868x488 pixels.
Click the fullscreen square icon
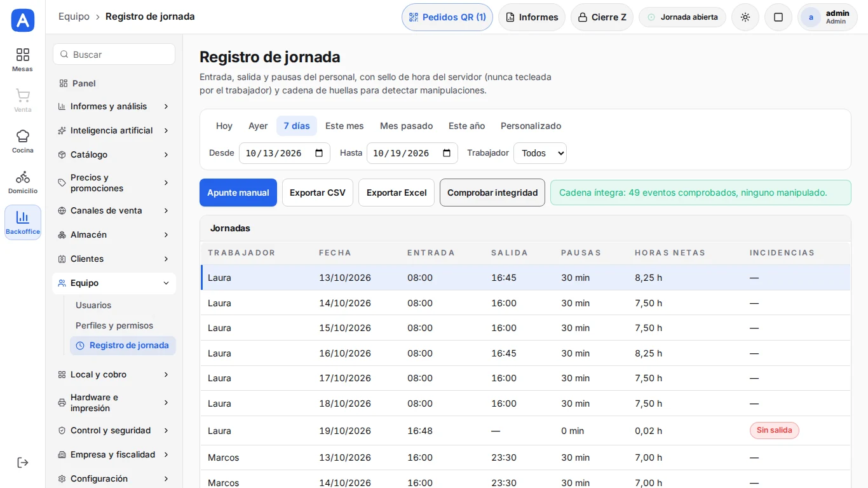pos(778,17)
